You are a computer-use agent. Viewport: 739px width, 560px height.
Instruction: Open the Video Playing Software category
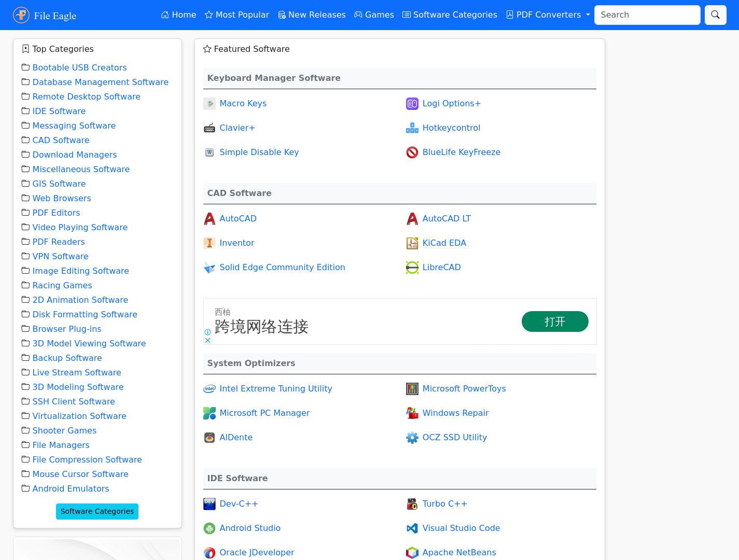[x=79, y=227]
